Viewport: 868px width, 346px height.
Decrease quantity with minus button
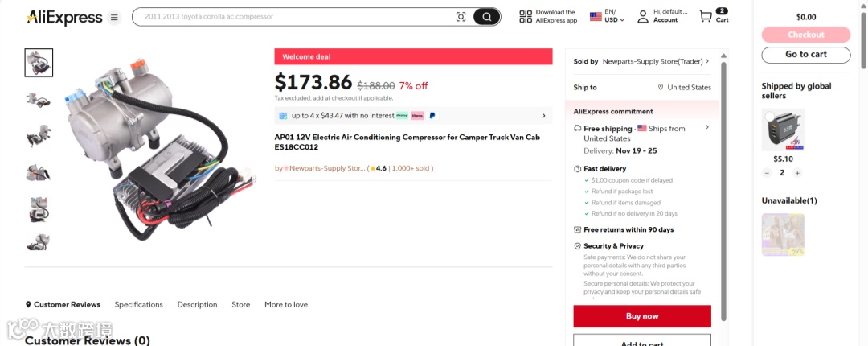point(767,173)
